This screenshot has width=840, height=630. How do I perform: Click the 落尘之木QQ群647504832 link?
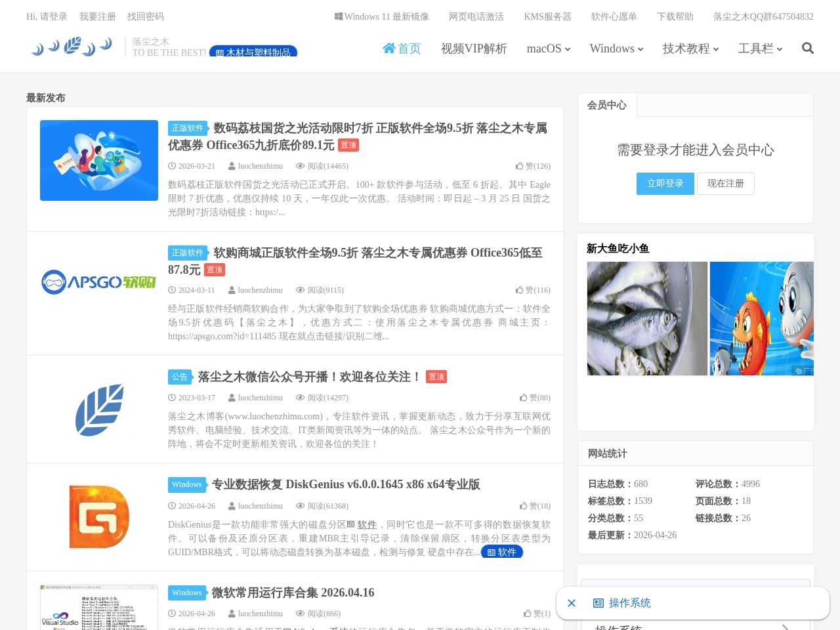point(763,16)
